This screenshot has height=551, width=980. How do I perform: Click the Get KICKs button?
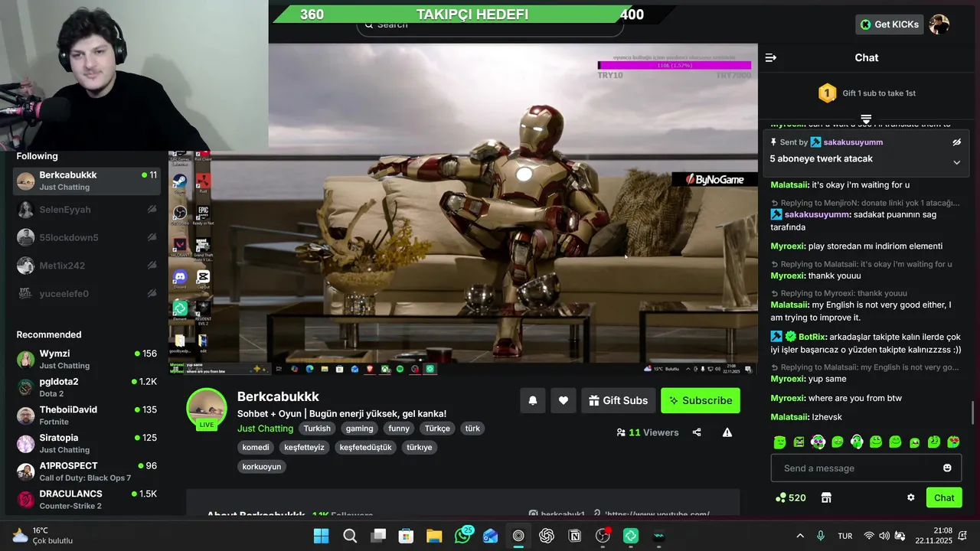coord(889,24)
